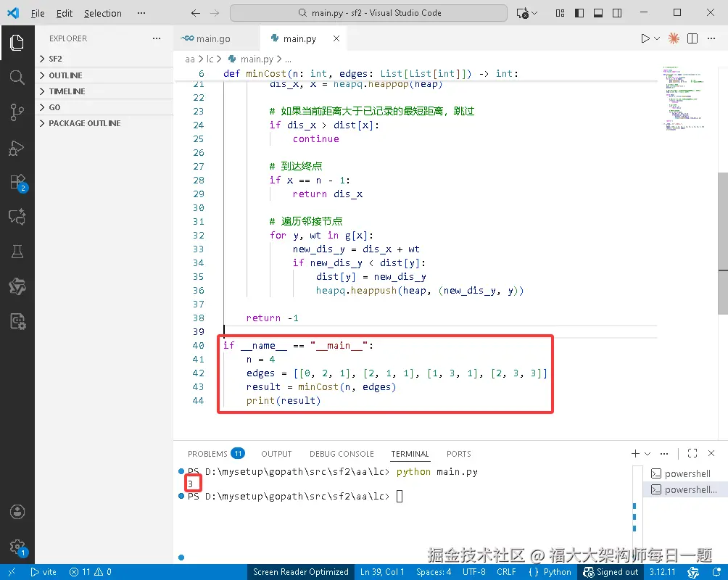
Task: Open Source Control view icon
Action: click(x=17, y=112)
